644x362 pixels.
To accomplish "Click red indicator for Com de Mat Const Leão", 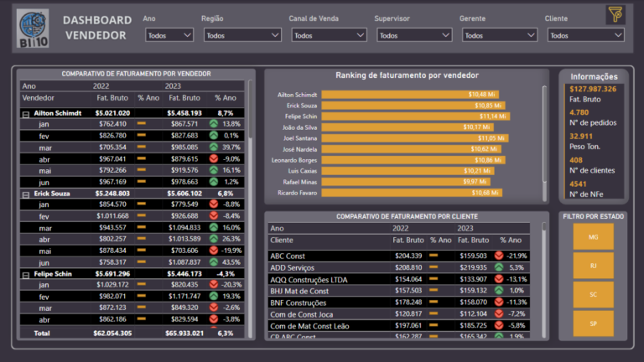I will 499,325.
